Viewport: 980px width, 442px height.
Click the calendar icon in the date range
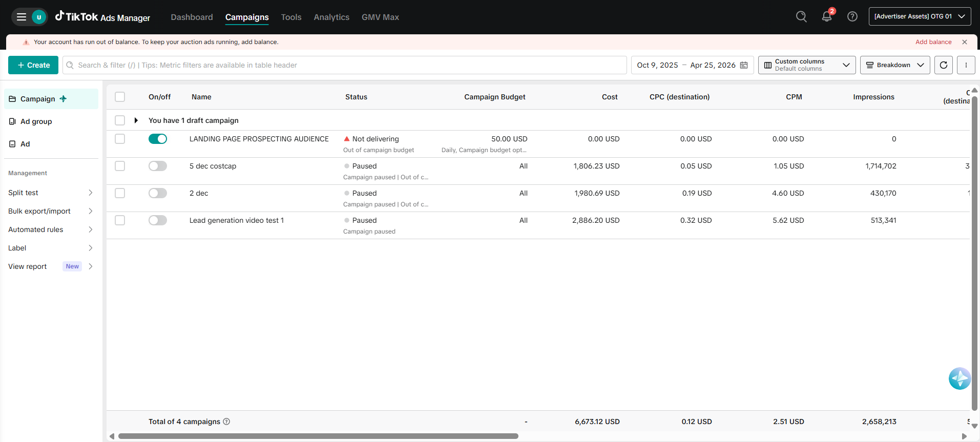tap(744, 65)
